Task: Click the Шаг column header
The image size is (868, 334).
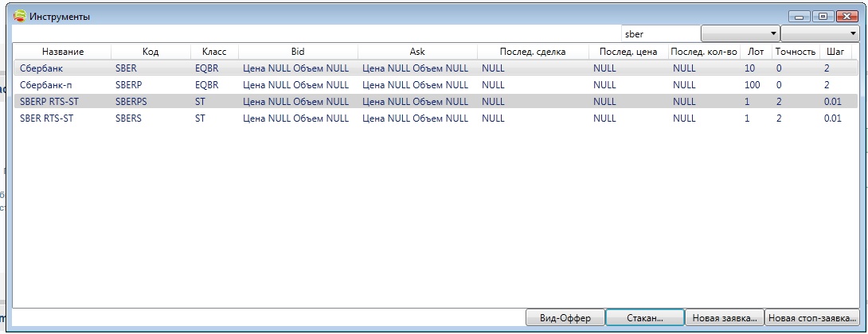Action: (x=835, y=52)
